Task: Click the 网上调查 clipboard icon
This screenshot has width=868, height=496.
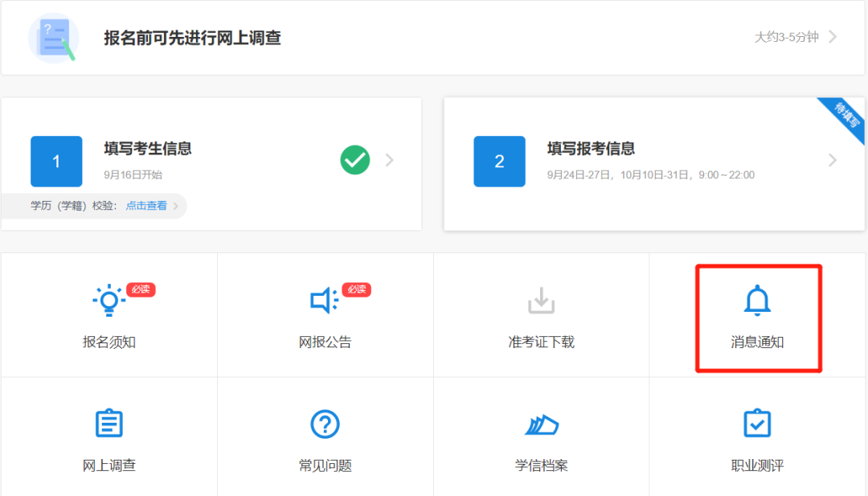Action: coord(108,423)
